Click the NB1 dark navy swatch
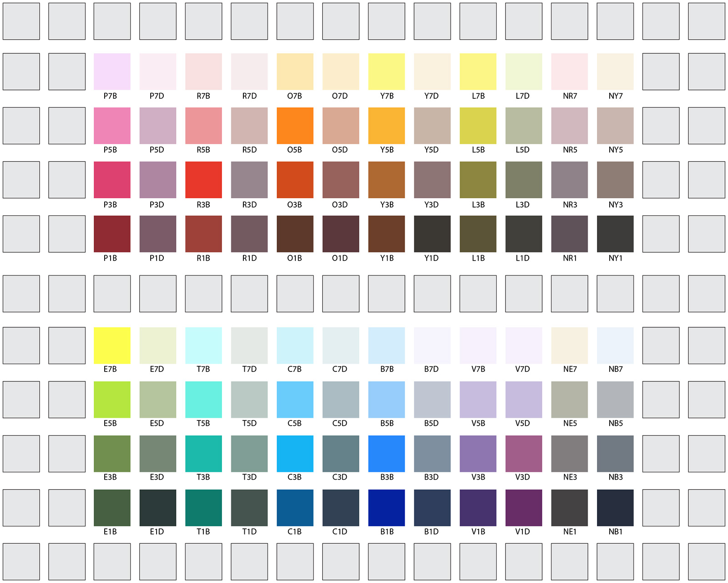728x583 pixels. tap(615, 508)
